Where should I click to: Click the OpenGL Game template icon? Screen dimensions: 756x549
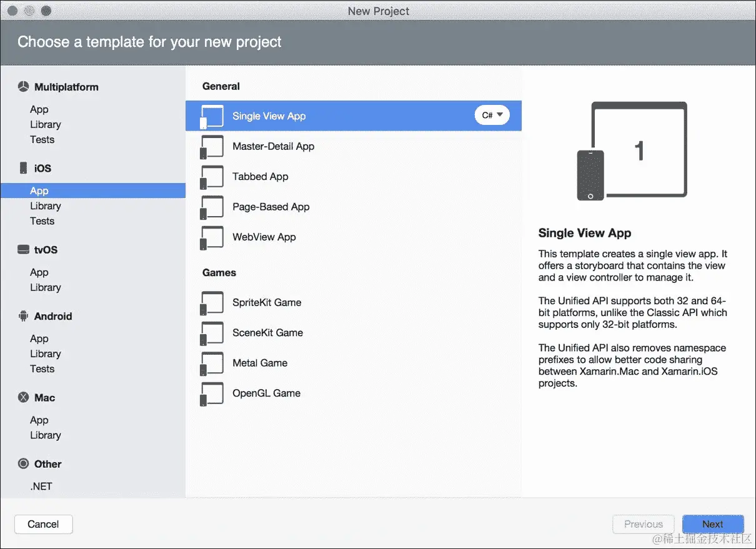[212, 393]
